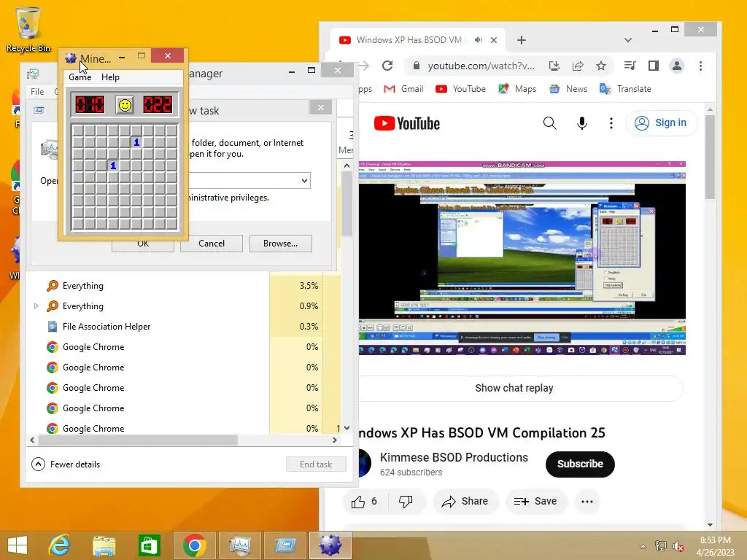
Task: Collapse with Fewer details button
Action: pos(66,464)
